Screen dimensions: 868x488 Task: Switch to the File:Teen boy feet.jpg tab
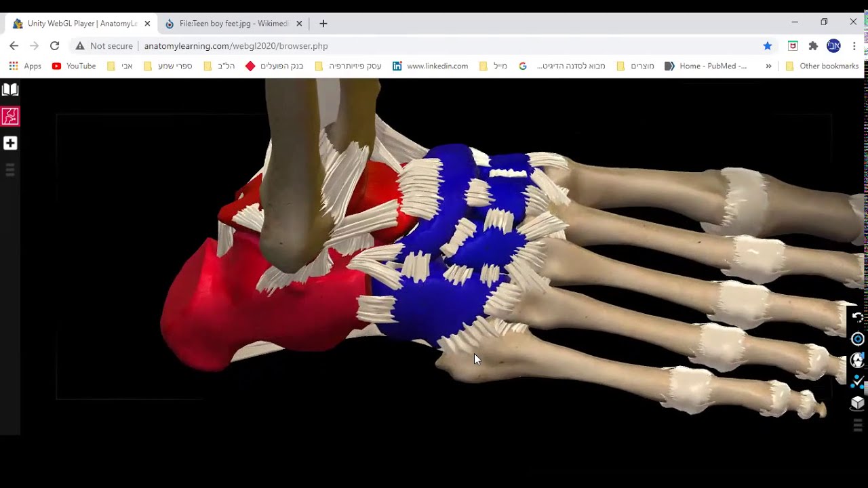pyautogui.click(x=234, y=24)
